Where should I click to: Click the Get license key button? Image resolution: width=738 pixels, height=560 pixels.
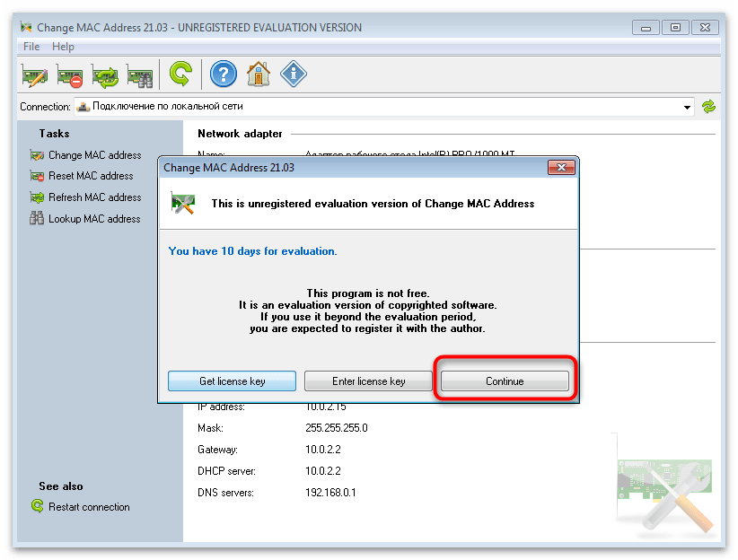[232, 381]
